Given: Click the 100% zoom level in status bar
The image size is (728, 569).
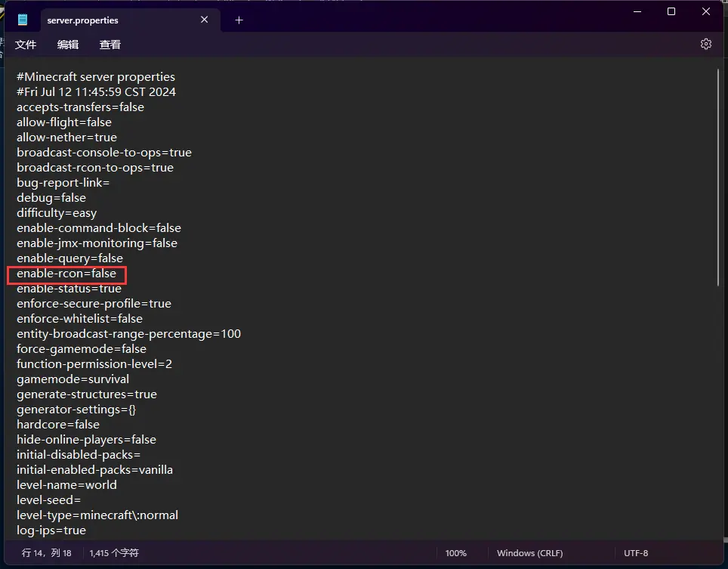Looking at the screenshot, I should pos(455,553).
